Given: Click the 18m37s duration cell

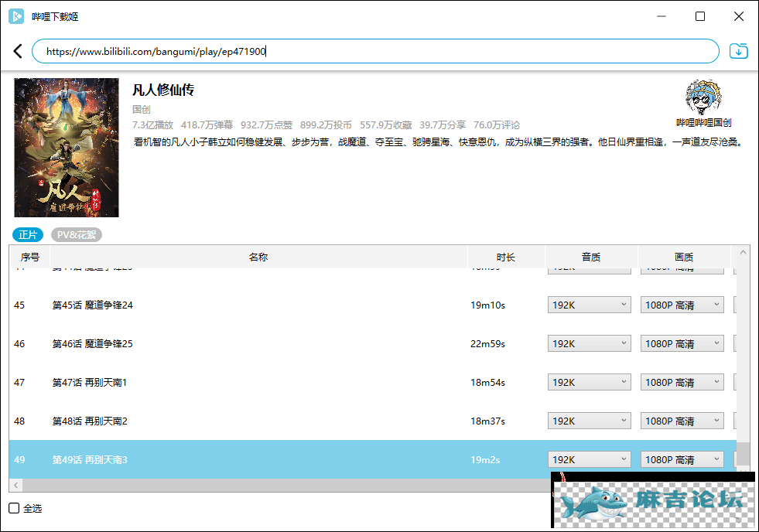Looking at the screenshot, I should (x=487, y=421).
